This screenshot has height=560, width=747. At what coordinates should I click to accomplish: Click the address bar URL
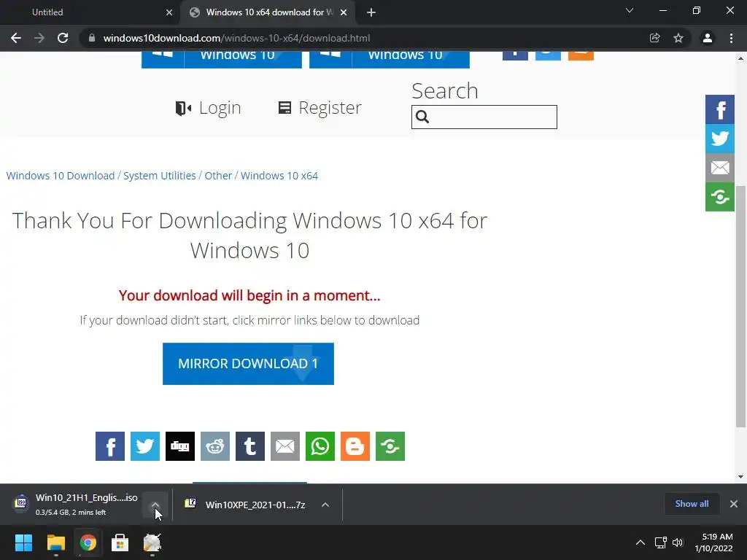pos(237,38)
